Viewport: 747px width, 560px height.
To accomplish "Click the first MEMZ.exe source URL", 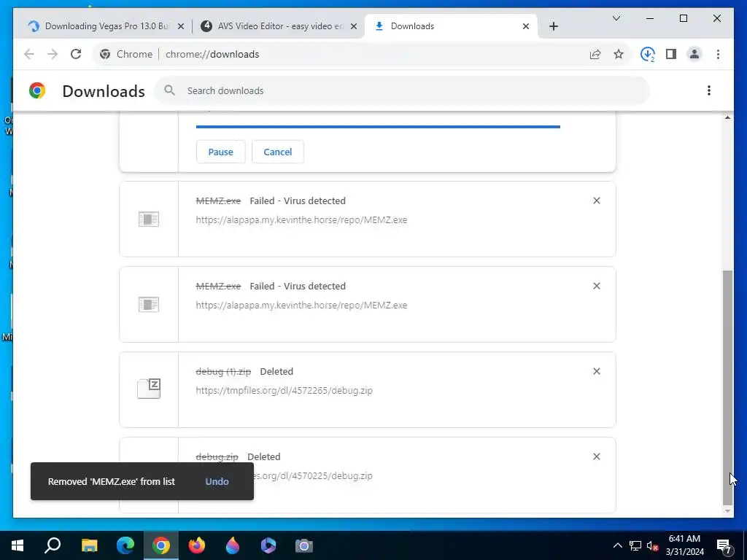I will click(301, 220).
